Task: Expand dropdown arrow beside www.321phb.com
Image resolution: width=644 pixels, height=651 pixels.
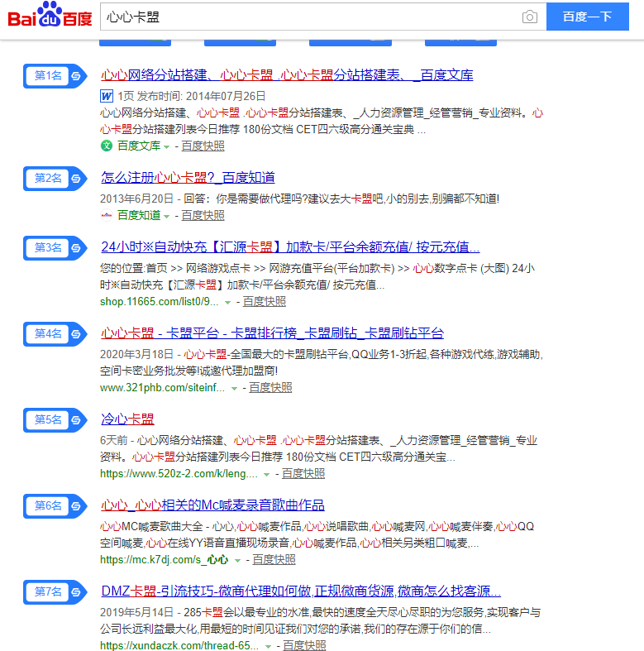Action: coord(234,389)
